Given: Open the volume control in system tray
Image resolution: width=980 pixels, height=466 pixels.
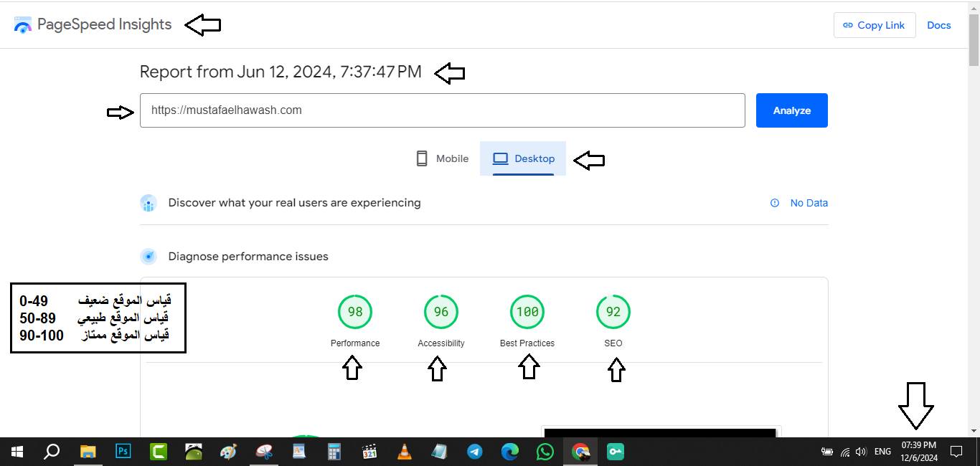Looking at the screenshot, I should 861,452.
